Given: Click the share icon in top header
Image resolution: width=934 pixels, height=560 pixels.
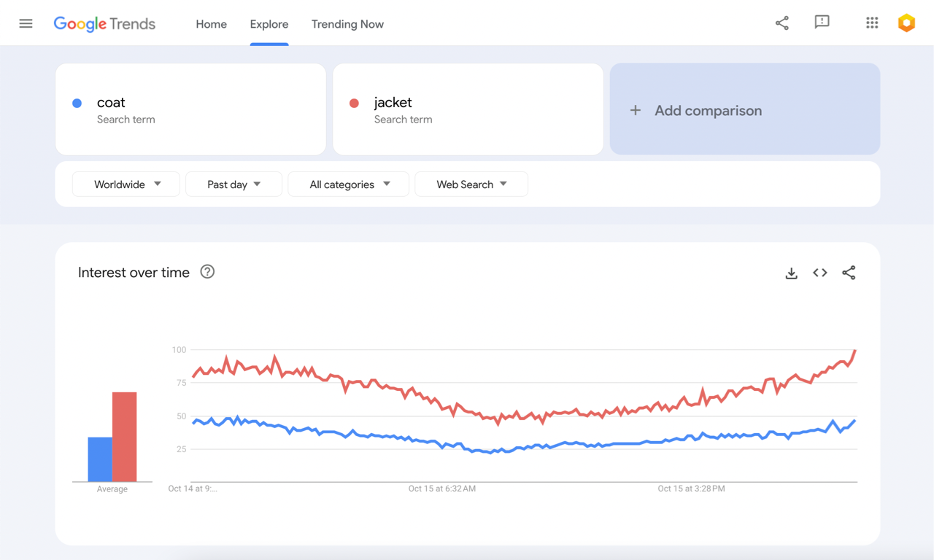Looking at the screenshot, I should 781,23.
